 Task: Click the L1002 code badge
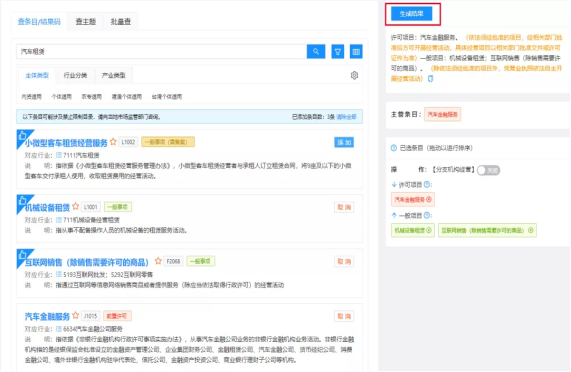[128, 142]
